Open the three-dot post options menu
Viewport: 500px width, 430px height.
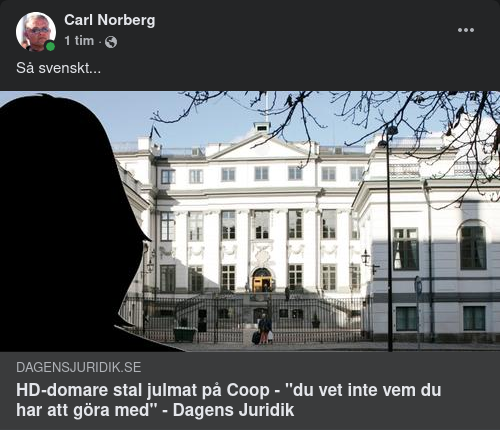tap(466, 30)
